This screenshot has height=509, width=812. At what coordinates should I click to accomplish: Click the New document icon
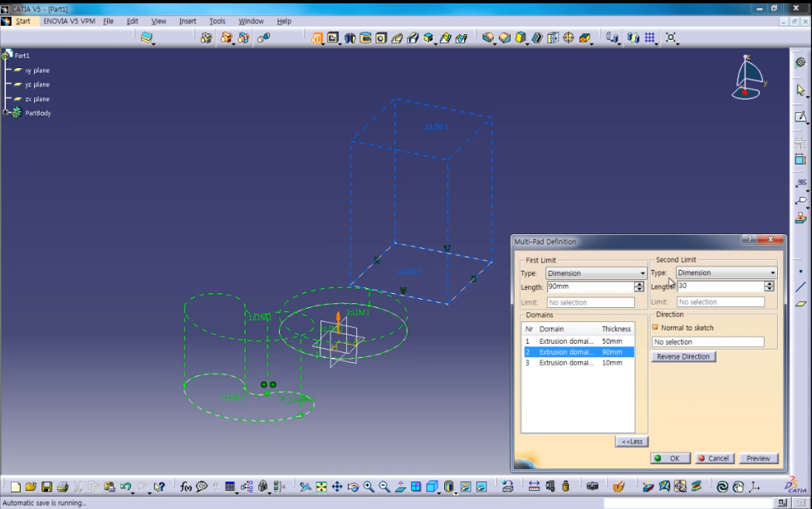point(15,487)
